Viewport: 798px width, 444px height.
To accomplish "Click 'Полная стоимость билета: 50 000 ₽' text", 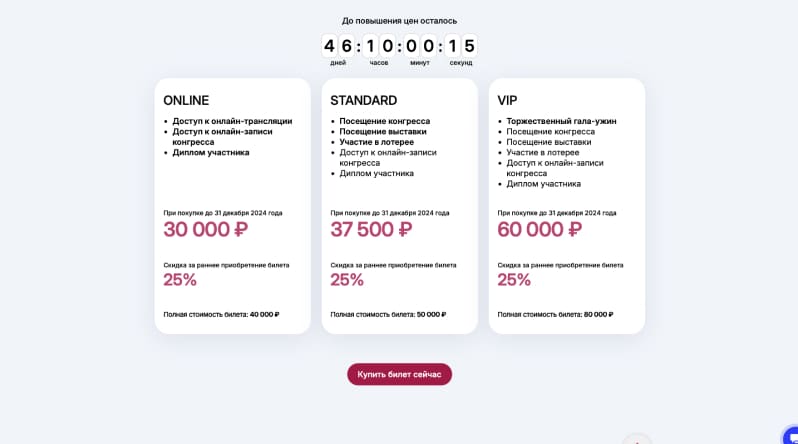I will click(x=388, y=315).
